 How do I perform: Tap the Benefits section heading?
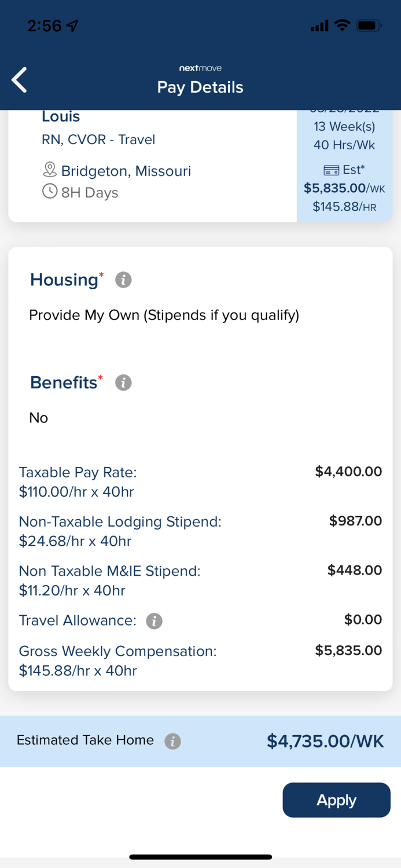tap(64, 382)
